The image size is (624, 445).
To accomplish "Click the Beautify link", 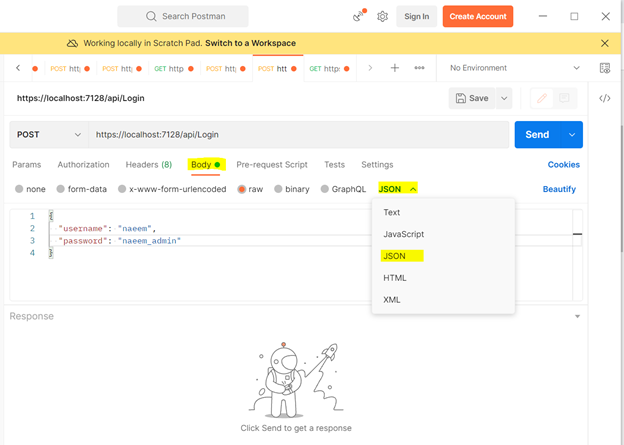I will (x=559, y=189).
